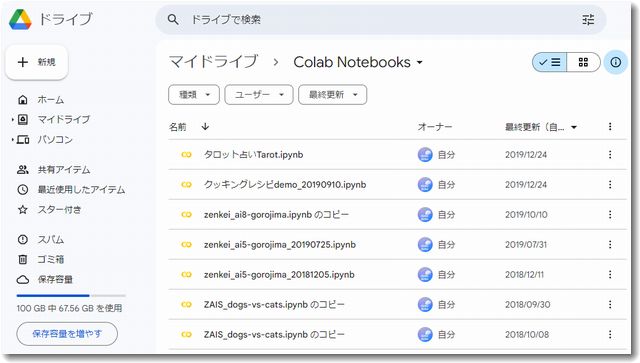Open the 最終更新 filter dropdown

(x=333, y=95)
